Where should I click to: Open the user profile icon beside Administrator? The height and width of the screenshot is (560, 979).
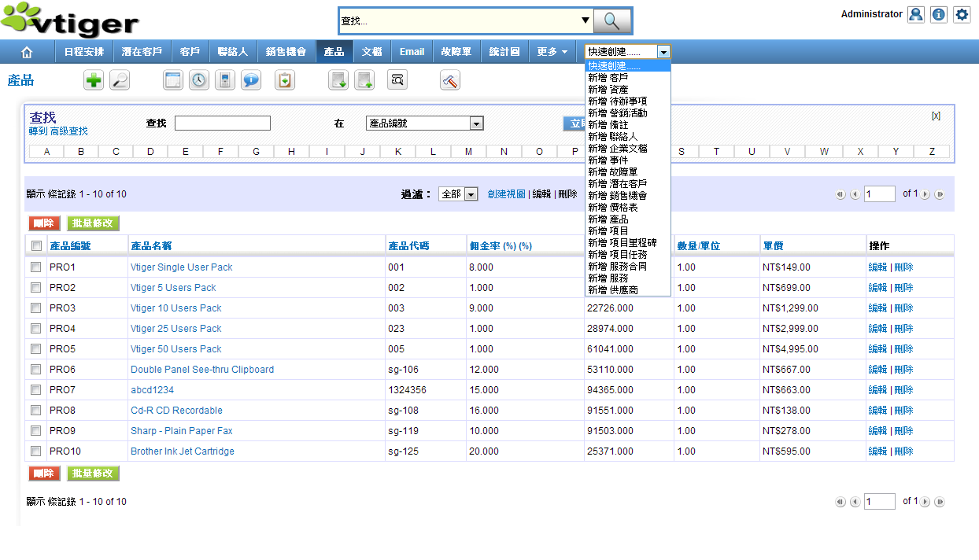tap(916, 14)
